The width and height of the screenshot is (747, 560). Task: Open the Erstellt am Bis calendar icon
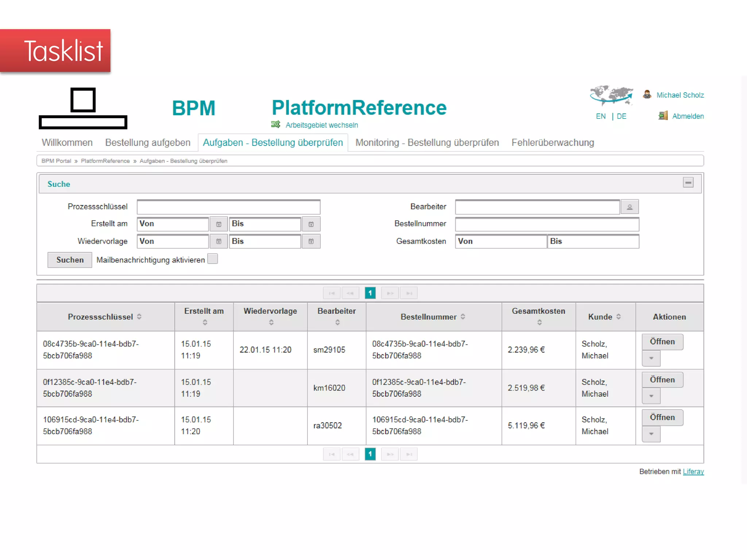click(311, 224)
